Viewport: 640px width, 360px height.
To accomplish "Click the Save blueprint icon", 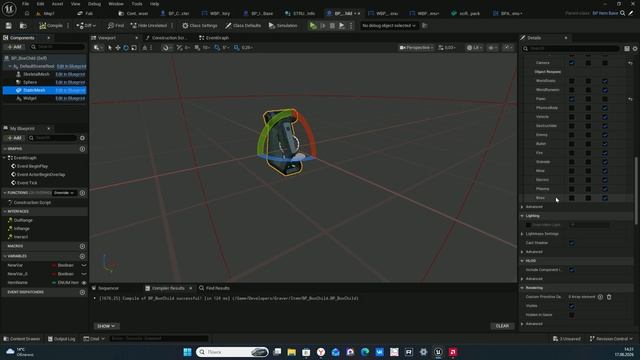I will pyautogui.click(x=9, y=25).
